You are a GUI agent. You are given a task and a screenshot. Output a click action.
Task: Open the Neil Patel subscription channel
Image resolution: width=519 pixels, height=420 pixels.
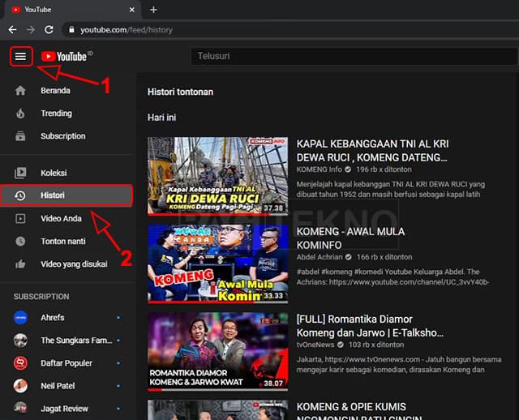[x=68, y=386]
